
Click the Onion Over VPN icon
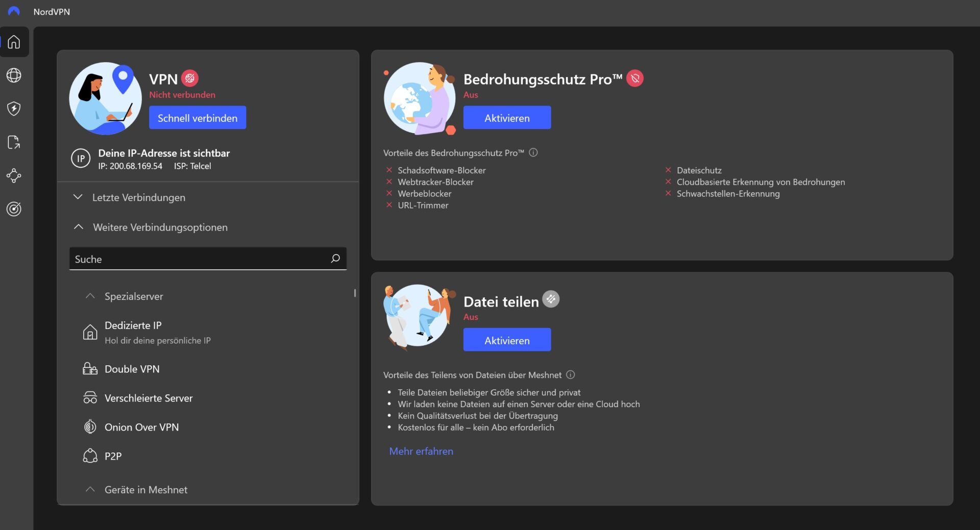(x=90, y=427)
